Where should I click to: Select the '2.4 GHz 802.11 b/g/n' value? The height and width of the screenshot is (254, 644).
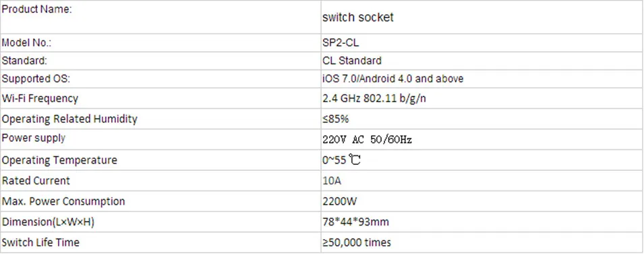[x=374, y=99]
